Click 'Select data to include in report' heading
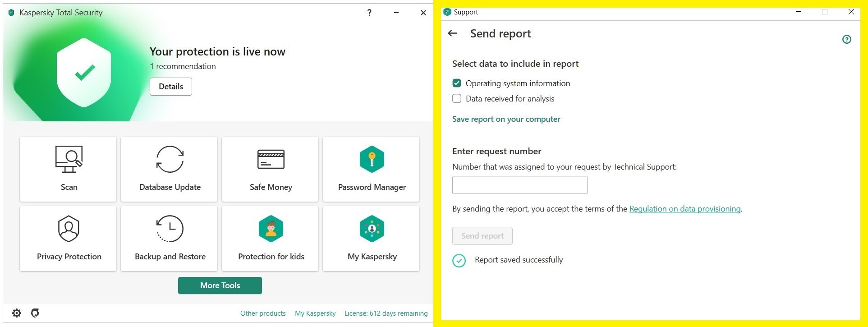Image resolution: width=868 pixels, height=327 pixels. click(515, 64)
